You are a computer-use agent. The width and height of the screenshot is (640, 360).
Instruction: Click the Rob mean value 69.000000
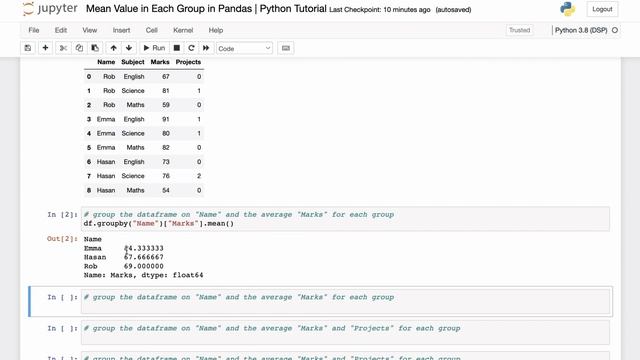[x=144, y=266]
